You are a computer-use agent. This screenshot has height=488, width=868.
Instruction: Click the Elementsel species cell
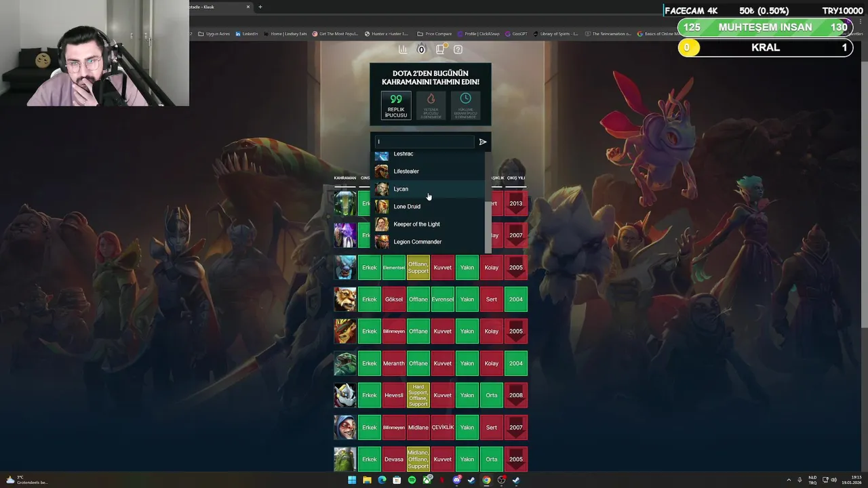click(394, 267)
